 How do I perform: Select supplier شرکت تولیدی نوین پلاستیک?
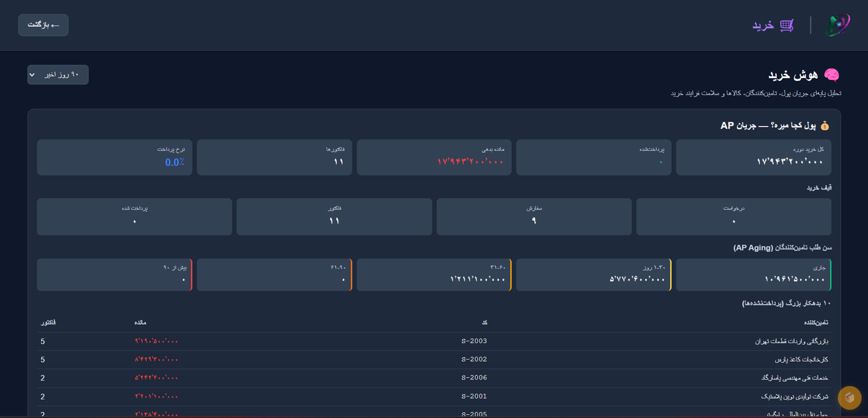(x=795, y=396)
